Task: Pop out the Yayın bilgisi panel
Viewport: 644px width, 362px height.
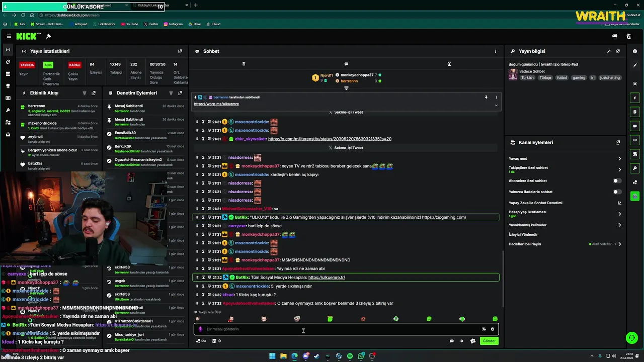Action: pyautogui.click(x=618, y=51)
